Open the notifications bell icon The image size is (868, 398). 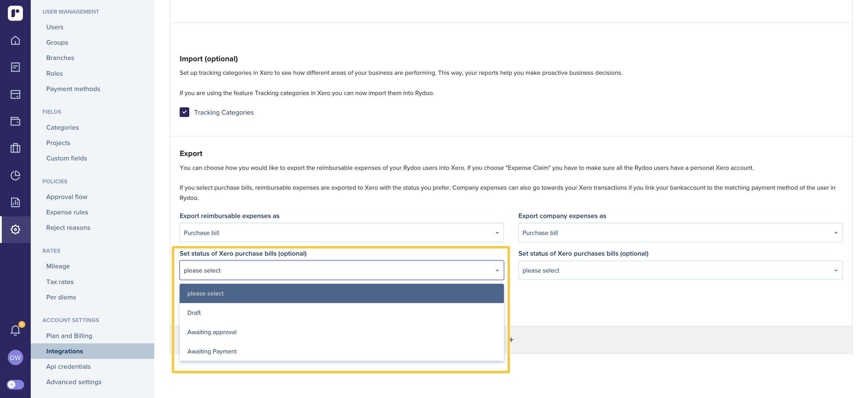click(15, 330)
